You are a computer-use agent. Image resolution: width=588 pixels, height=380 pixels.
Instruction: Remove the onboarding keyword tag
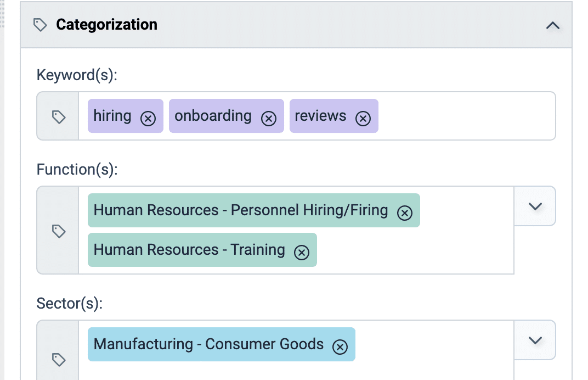tap(269, 119)
